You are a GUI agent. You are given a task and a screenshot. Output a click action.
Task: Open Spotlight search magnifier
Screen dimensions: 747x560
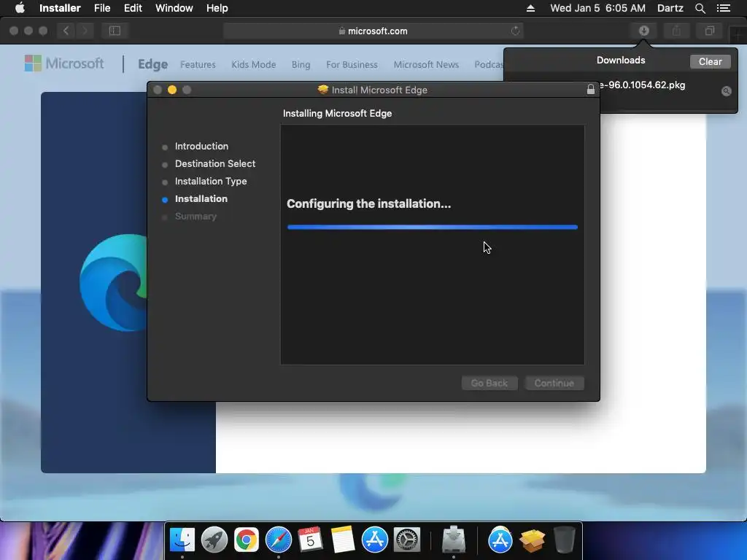(x=700, y=8)
